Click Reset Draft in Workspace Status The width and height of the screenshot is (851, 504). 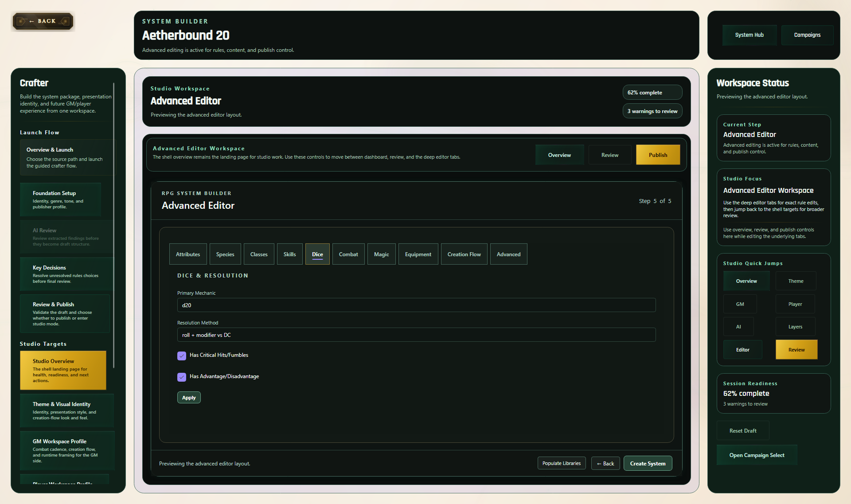coord(743,430)
